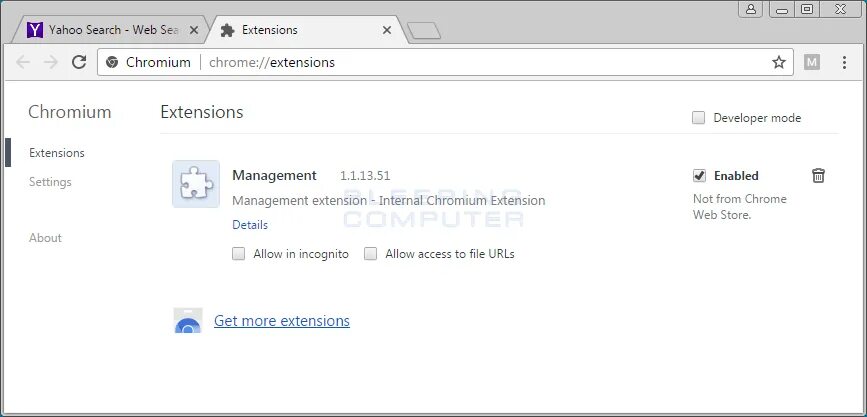867x417 pixels.
Task: Bookmark this page with the star icon
Action: pyautogui.click(x=779, y=62)
